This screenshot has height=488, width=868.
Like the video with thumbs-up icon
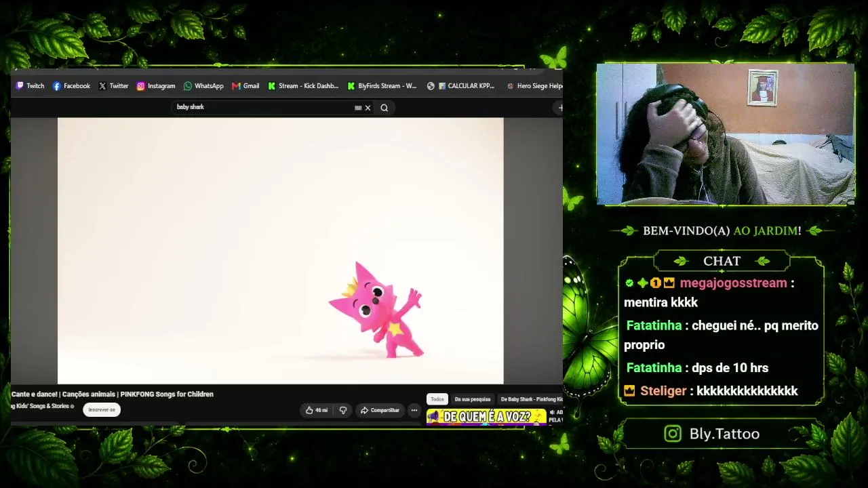pos(317,410)
